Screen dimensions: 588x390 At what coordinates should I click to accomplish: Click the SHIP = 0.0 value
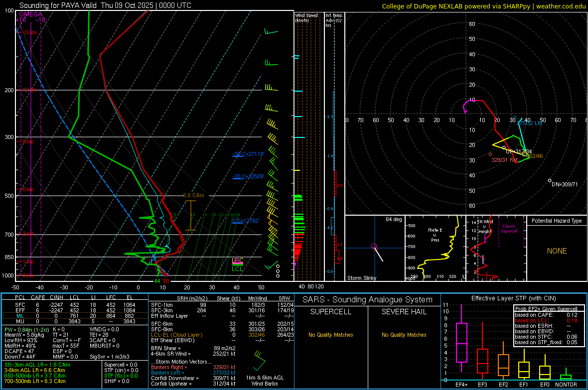tap(117, 381)
